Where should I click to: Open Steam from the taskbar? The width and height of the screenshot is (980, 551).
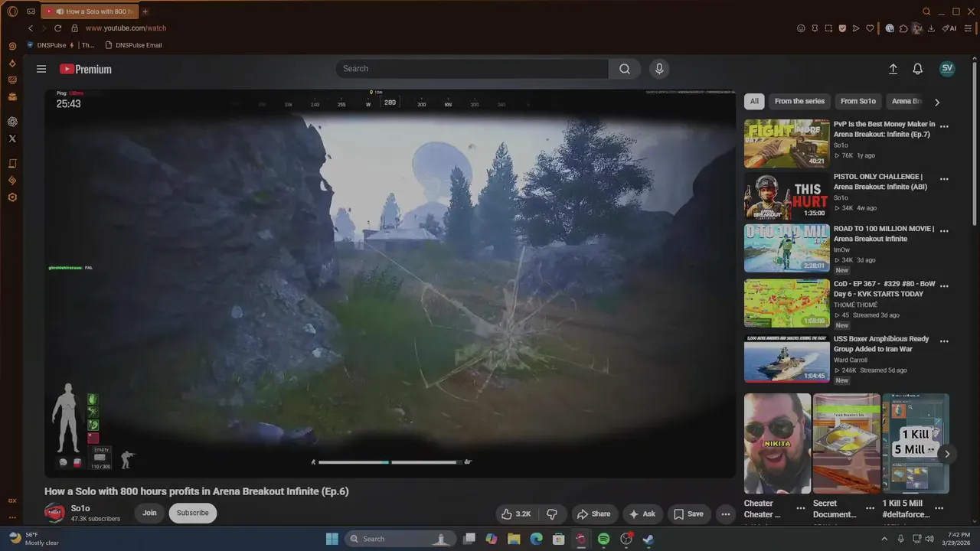[x=648, y=539]
